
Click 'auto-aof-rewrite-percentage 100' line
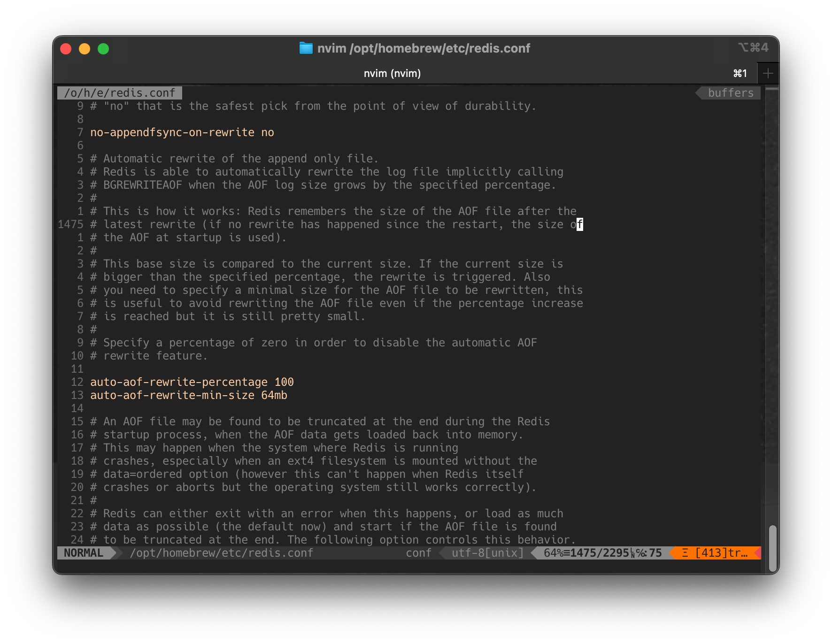[192, 382]
